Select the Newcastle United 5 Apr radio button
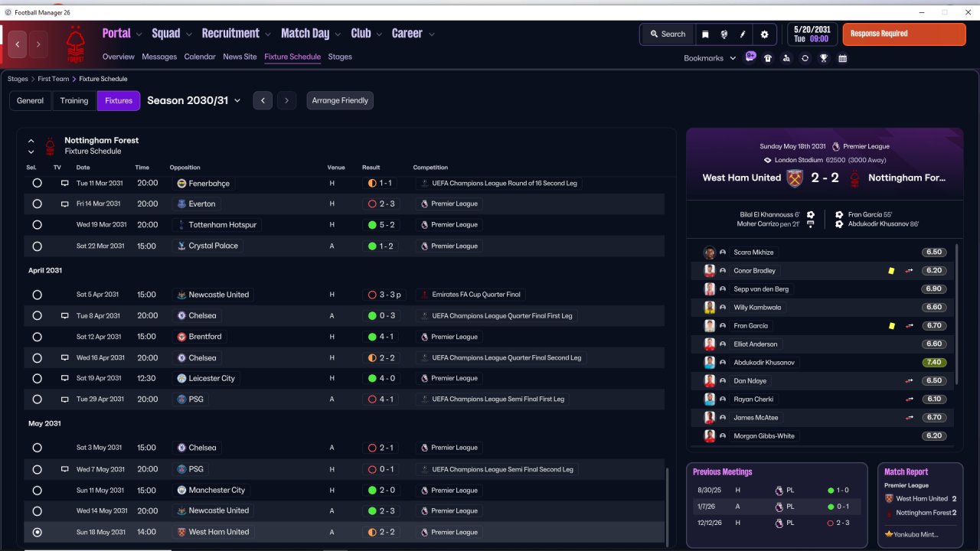 coord(37,295)
